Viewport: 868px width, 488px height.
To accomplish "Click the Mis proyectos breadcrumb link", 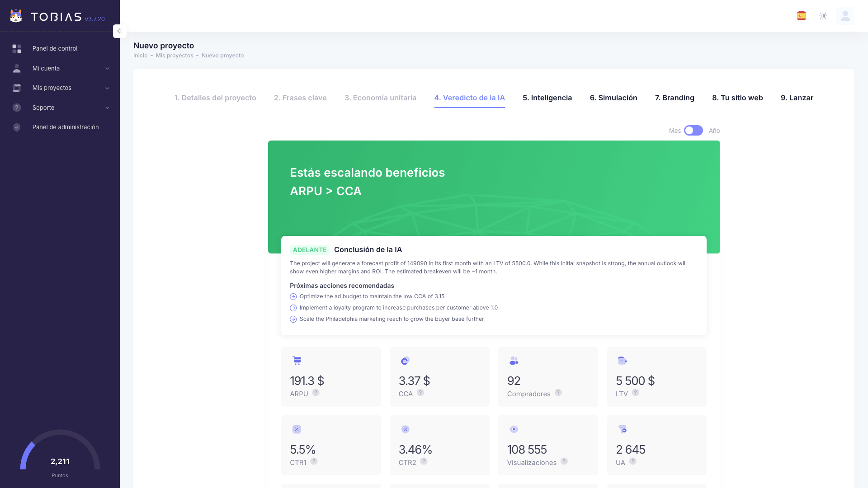I will [175, 56].
